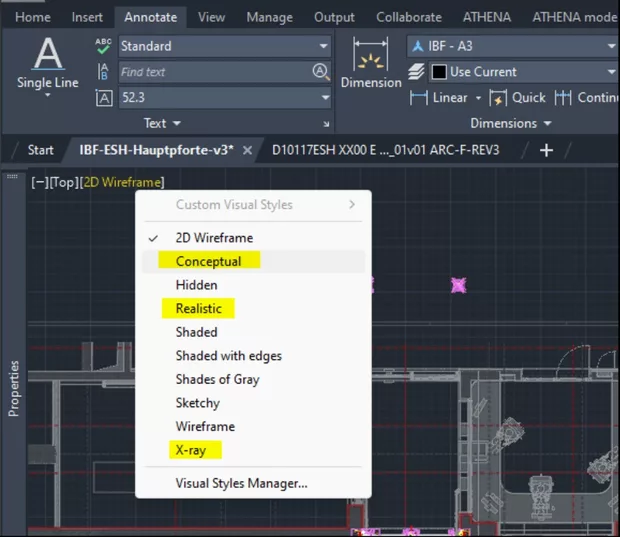Click the Quick dimension icon
Viewport: 620px width, 537px height.
click(499, 98)
